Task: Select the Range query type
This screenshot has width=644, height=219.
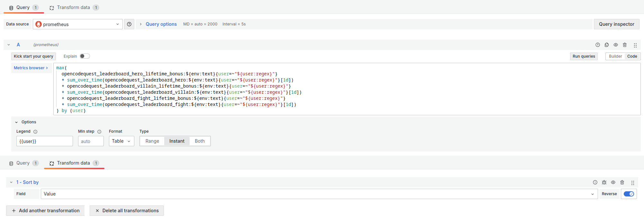Action: pyautogui.click(x=152, y=141)
